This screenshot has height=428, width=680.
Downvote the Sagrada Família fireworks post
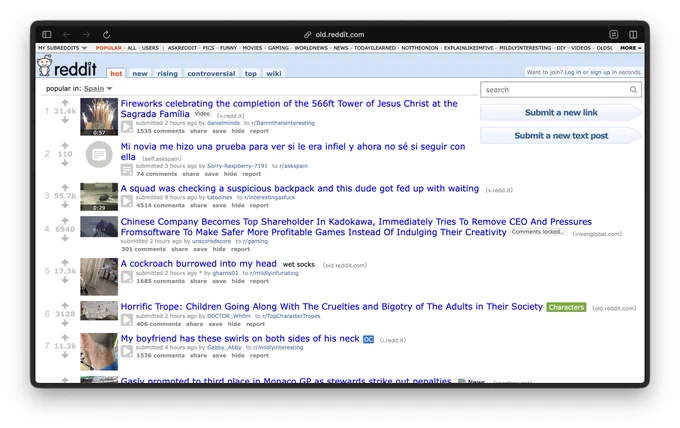[65, 120]
